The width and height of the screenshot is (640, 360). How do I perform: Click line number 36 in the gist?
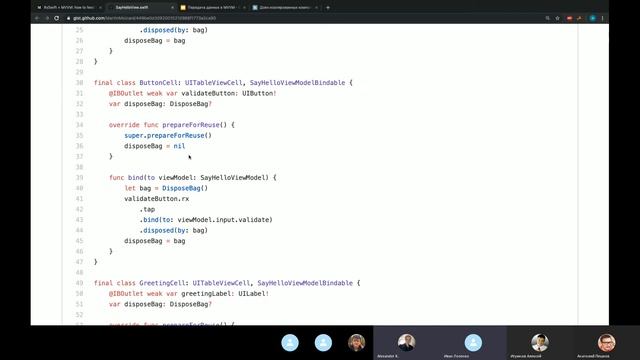tap(79, 146)
